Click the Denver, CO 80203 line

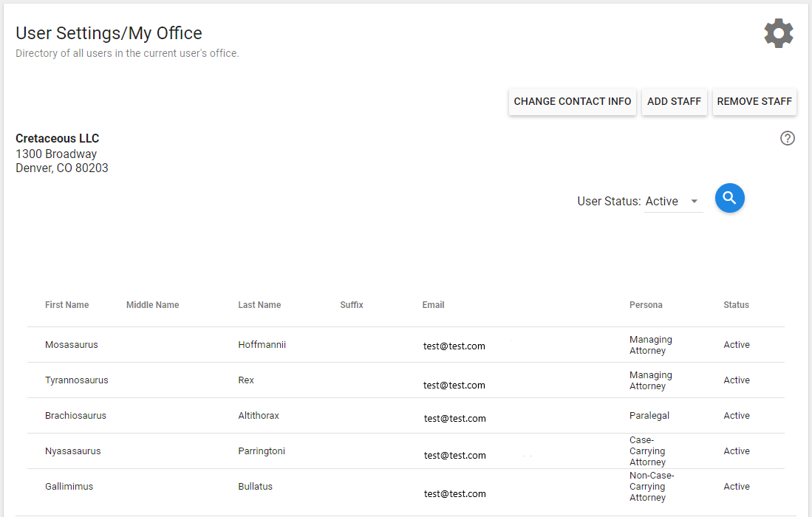pyautogui.click(x=61, y=168)
